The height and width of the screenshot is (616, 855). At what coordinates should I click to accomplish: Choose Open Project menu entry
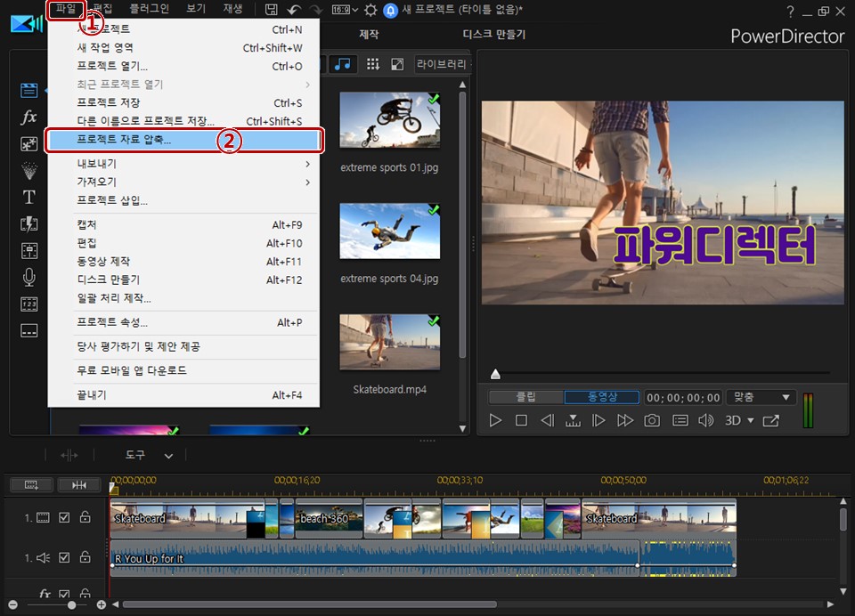[x=183, y=66]
